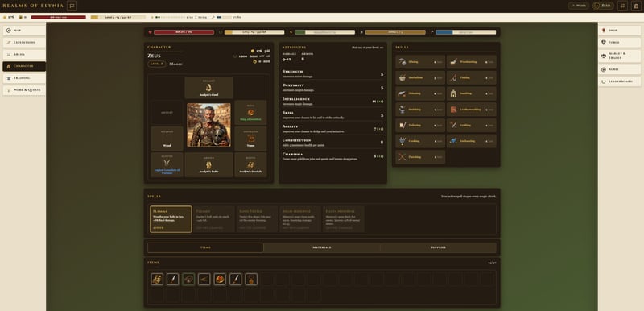
Task: Select the Tailoring skill icon
Action: click(x=402, y=126)
